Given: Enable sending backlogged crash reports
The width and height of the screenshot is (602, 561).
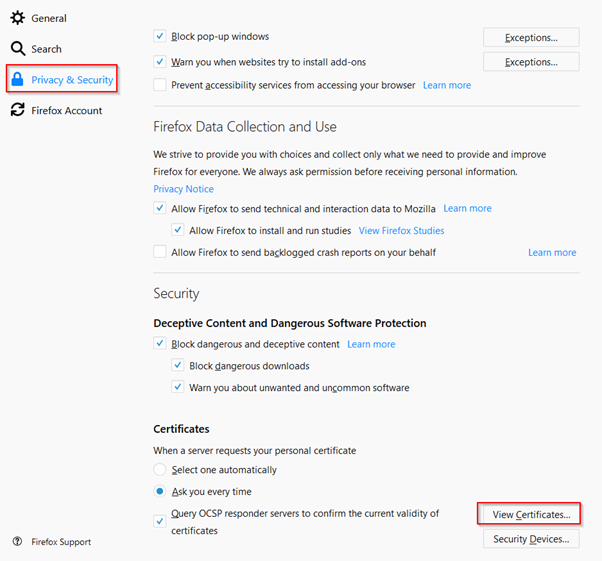Looking at the screenshot, I should pos(160,253).
